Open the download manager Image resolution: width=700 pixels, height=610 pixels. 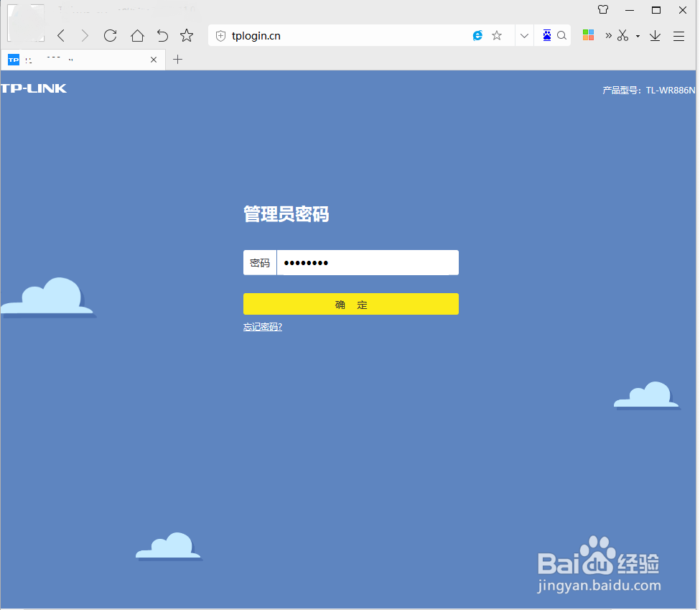coord(655,34)
